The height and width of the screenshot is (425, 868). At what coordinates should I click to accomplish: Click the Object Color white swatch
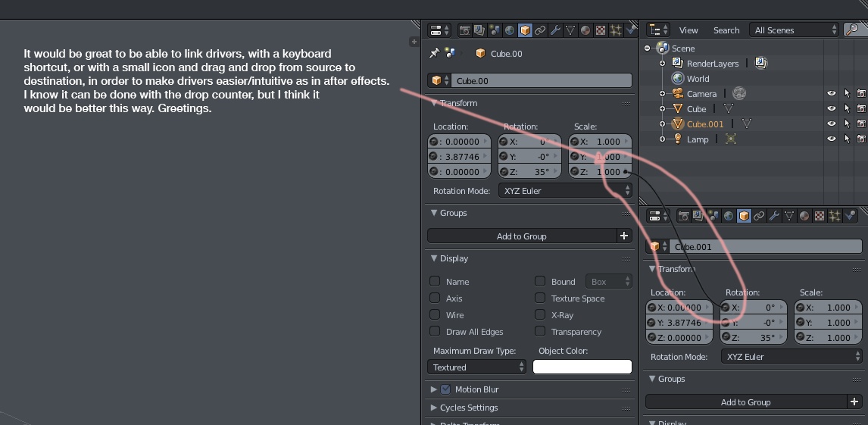582,367
